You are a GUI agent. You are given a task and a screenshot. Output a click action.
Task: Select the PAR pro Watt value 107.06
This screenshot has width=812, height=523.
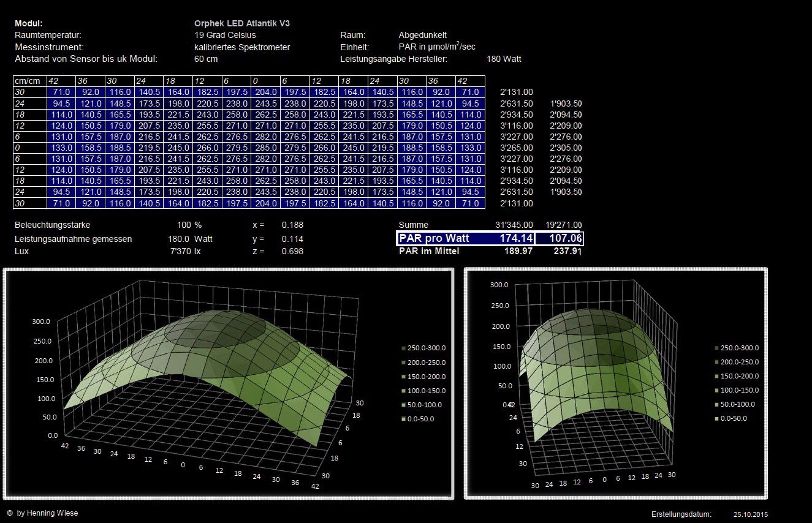pyautogui.click(x=566, y=238)
